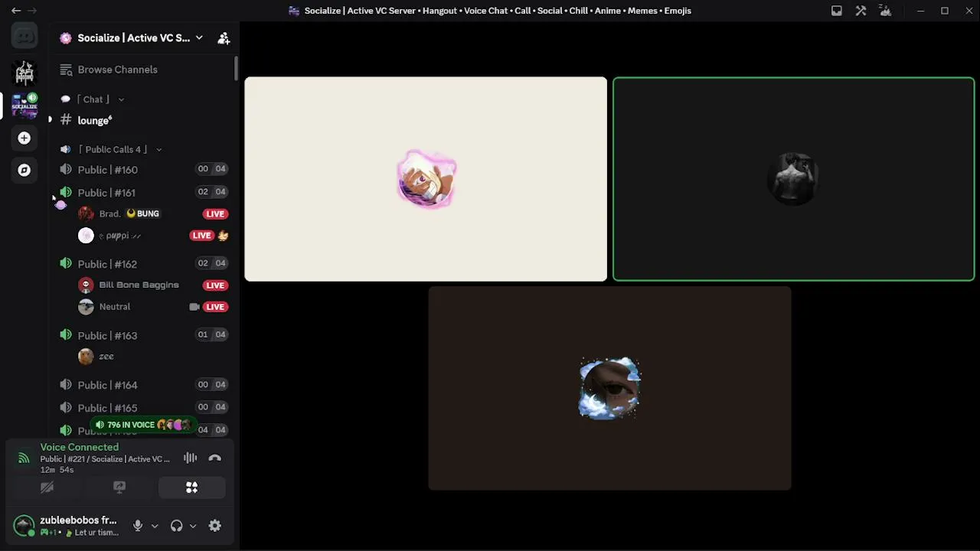The height and width of the screenshot is (551, 980).
Task: Turn on camera toggle
Action: pos(47,487)
